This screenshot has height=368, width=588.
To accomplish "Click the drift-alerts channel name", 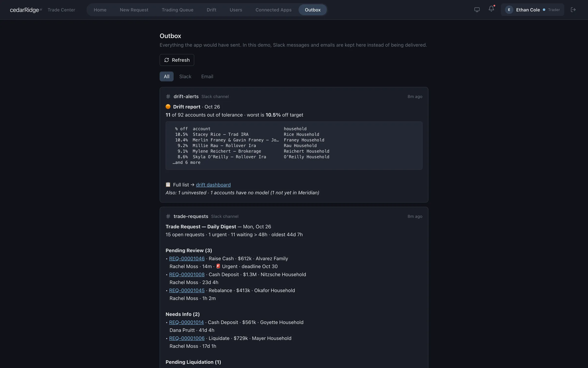I will [x=186, y=96].
